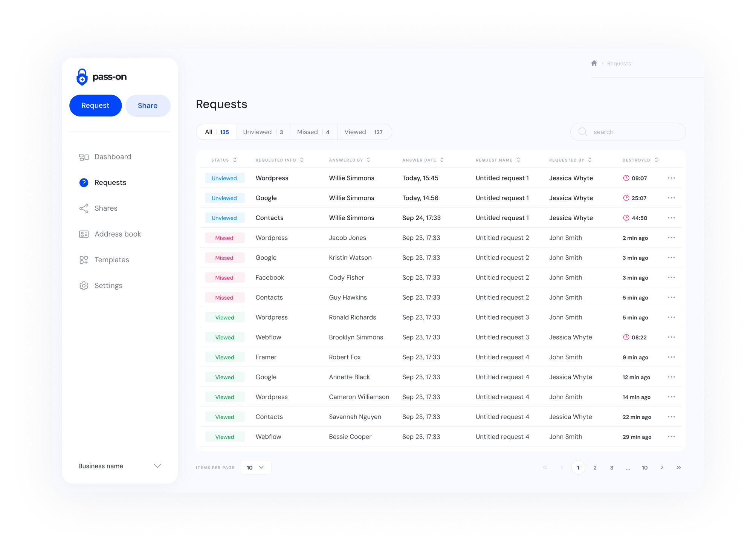This screenshot has height=549, width=756.
Task: Click the pass-on lock logo icon
Action: pos(82,77)
